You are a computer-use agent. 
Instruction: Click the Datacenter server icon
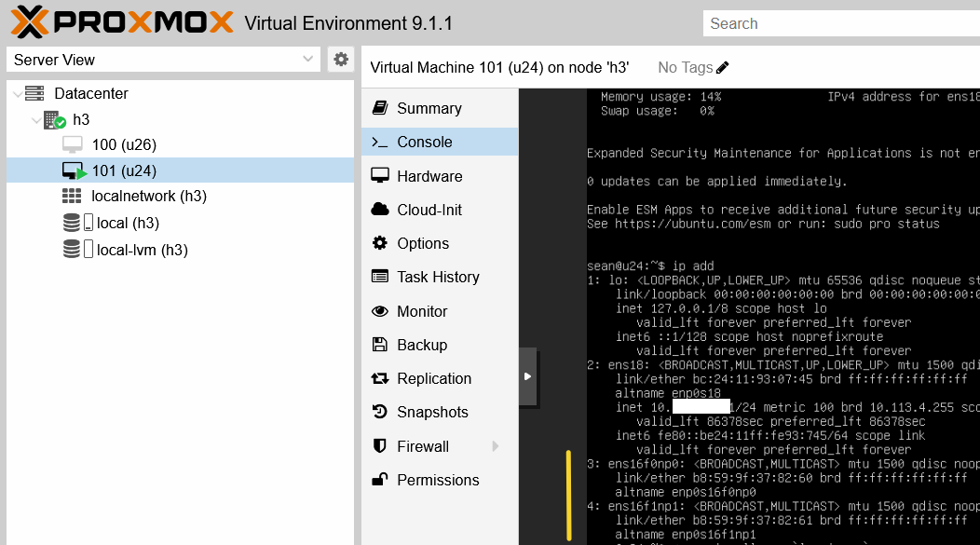[x=34, y=93]
